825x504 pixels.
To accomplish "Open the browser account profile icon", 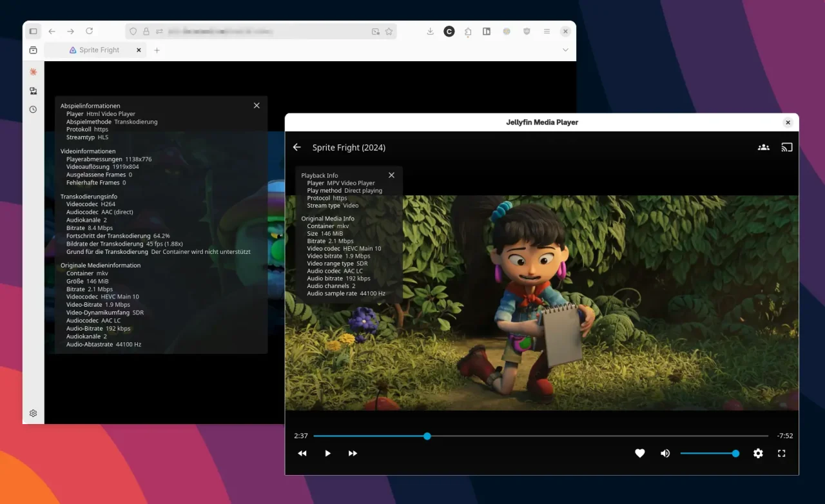I will tap(507, 31).
